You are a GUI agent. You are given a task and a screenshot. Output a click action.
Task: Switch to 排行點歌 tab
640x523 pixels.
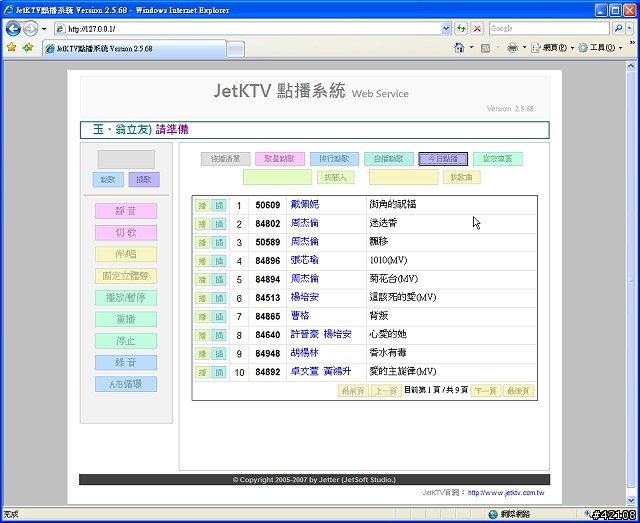tap(334, 159)
